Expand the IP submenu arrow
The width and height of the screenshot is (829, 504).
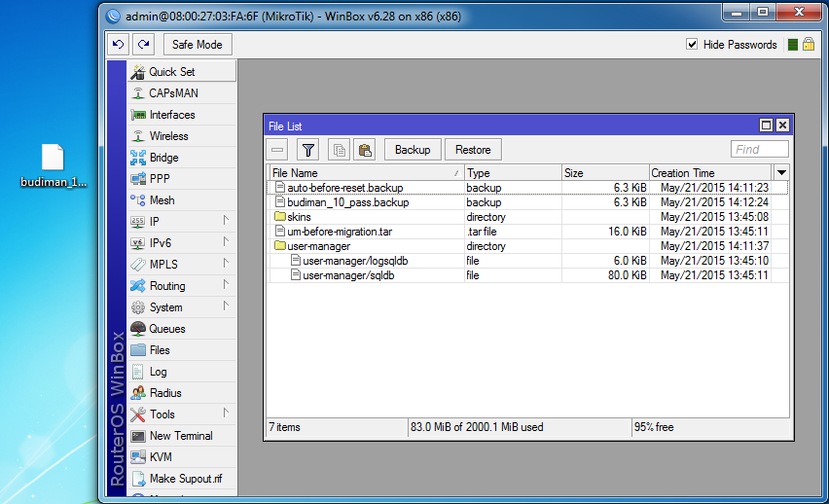click(x=226, y=220)
